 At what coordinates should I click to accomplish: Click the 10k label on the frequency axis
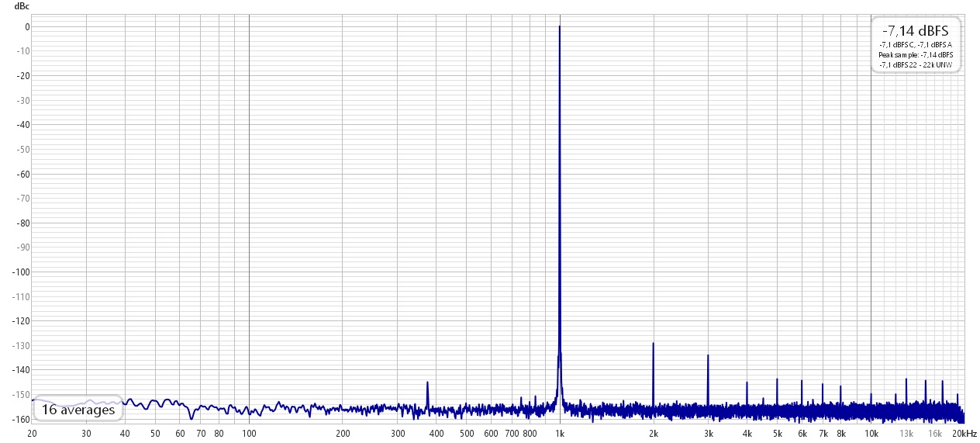coord(871,434)
